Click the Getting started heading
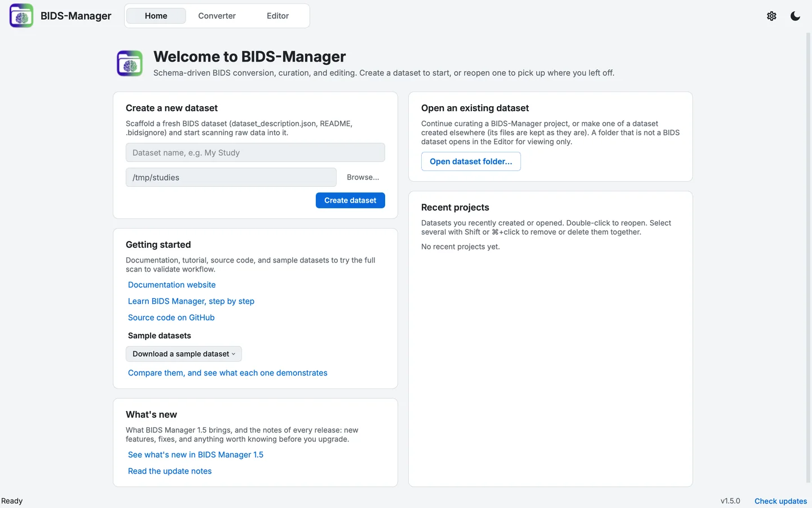812x508 pixels. [x=158, y=245]
